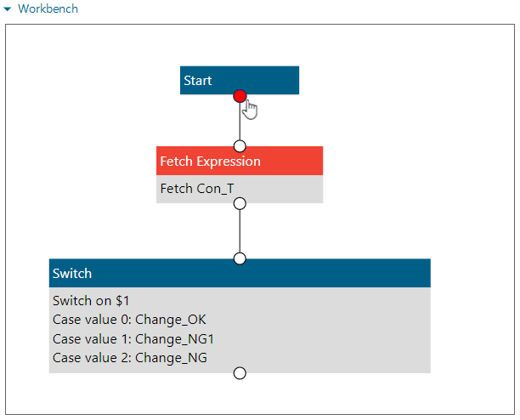Collapse the Workbench section triangle
The width and height of the screenshot is (520, 420).
[8, 9]
